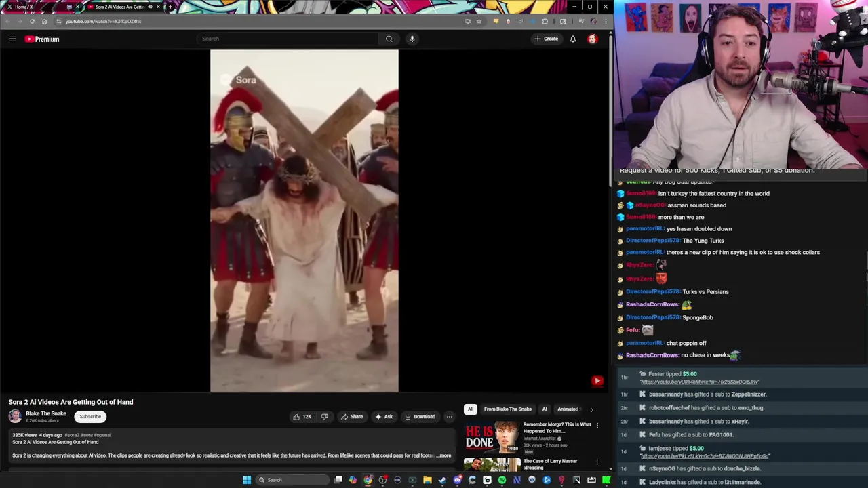Click the red YouTube icon beside video
868x488 pixels.
(597, 381)
